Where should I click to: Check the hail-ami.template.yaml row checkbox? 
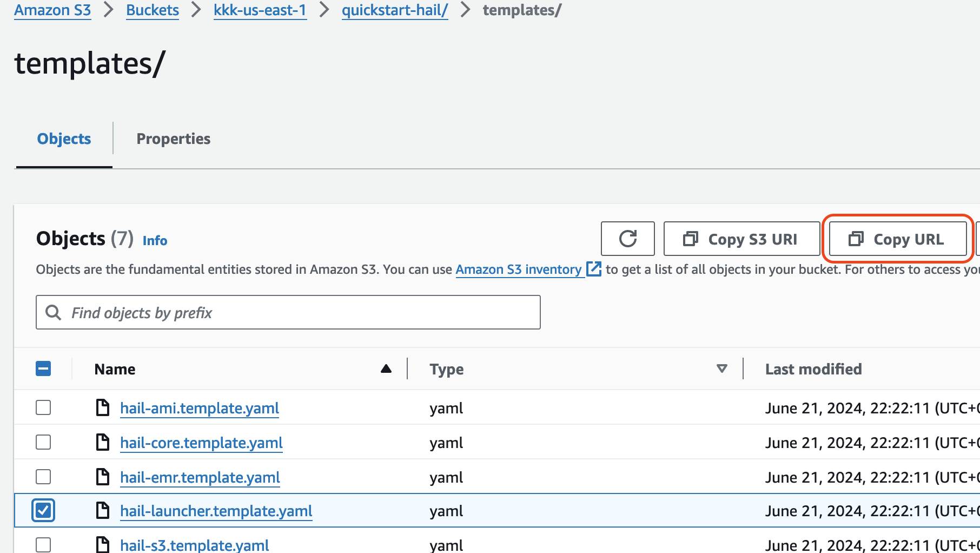[x=43, y=407]
